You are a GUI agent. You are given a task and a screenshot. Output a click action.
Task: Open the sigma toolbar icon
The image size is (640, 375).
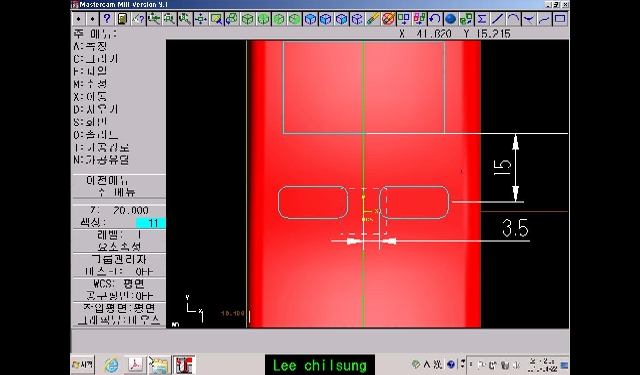pos(482,19)
